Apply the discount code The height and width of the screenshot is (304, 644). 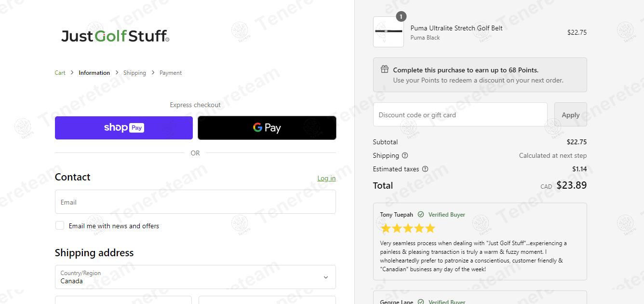(570, 115)
